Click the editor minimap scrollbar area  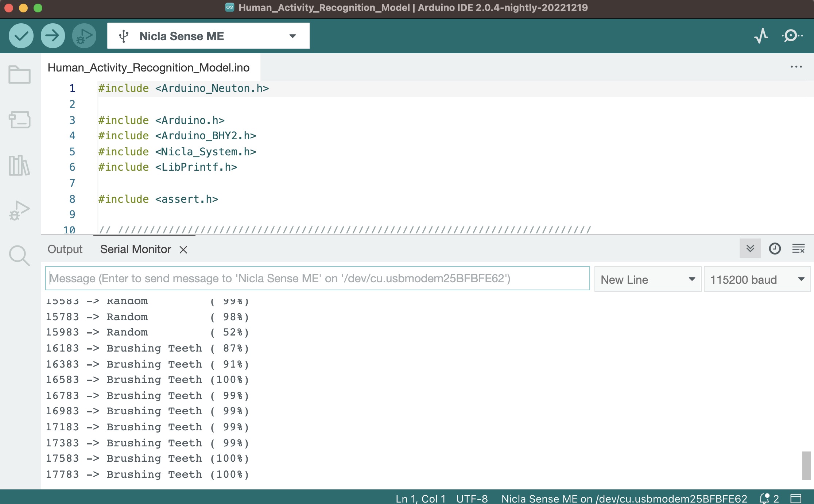click(x=810, y=157)
